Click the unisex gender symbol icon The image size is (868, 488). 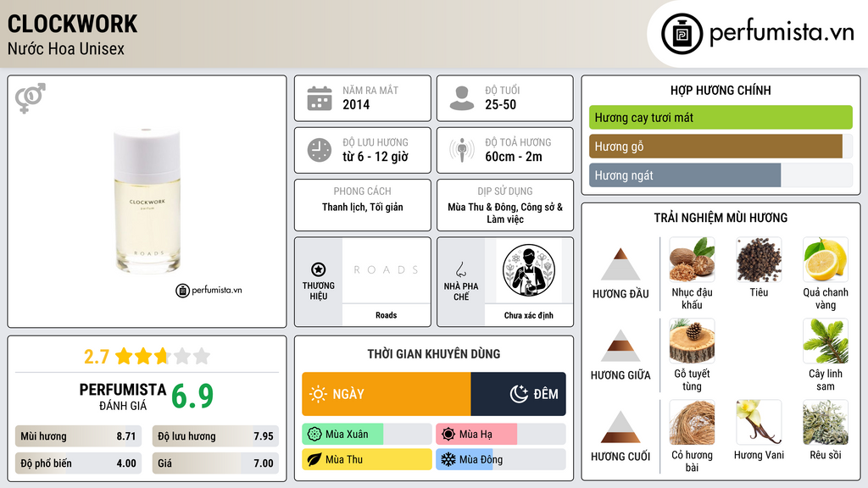pyautogui.click(x=31, y=98)
